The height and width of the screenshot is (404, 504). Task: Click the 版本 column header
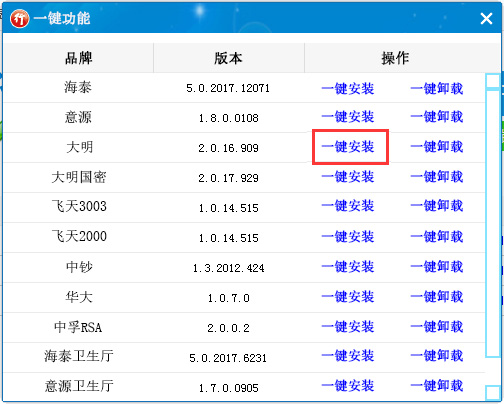pos(229,58)
